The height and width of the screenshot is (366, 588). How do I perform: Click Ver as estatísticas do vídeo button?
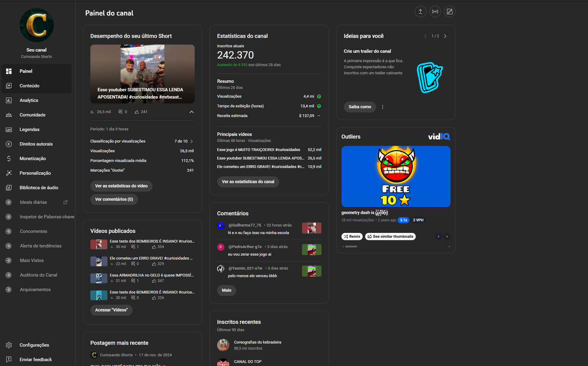point(121,186)
